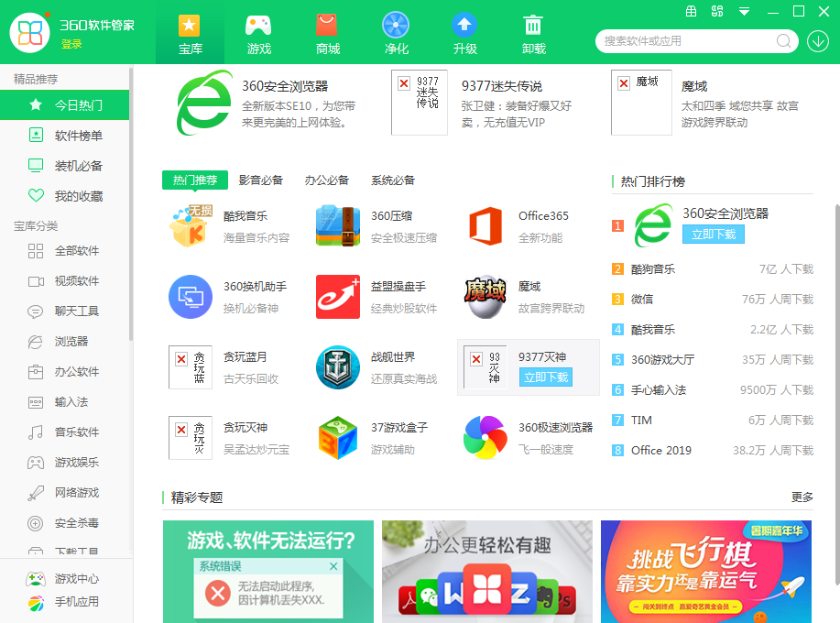The height and width of the screenshot is (623, 840).
Task: Open the 游戏、软件无法运行 topic card
Action: tap(268, 572)
